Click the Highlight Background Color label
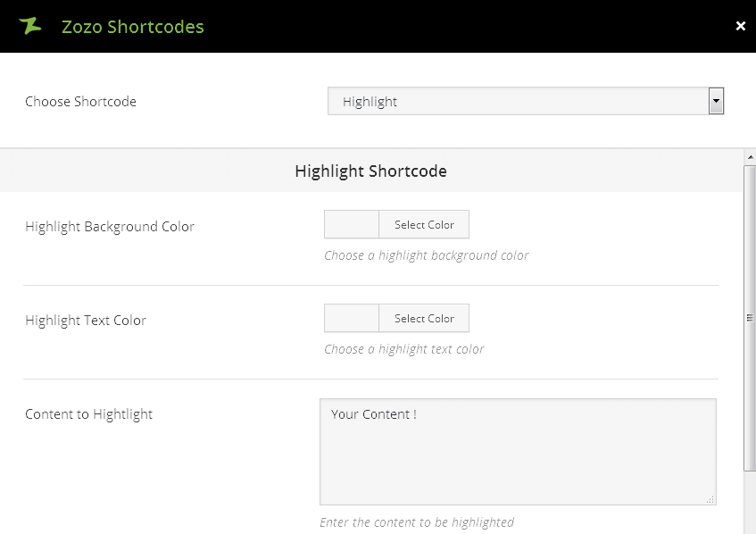 tap(110, 227)
